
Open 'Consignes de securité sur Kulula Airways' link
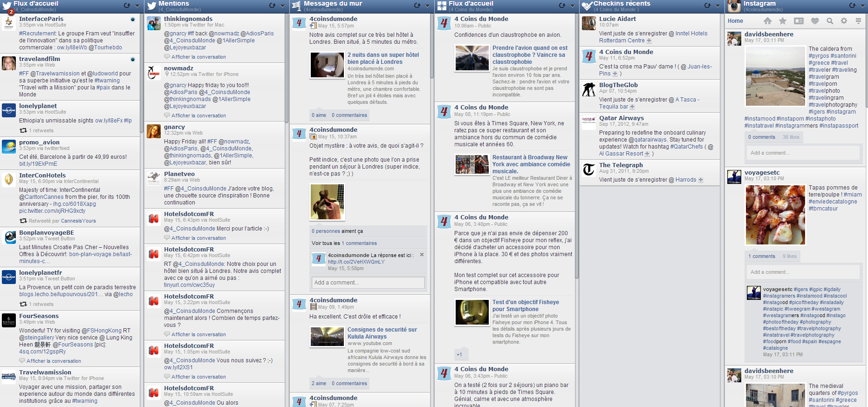[x=382, y=333]
